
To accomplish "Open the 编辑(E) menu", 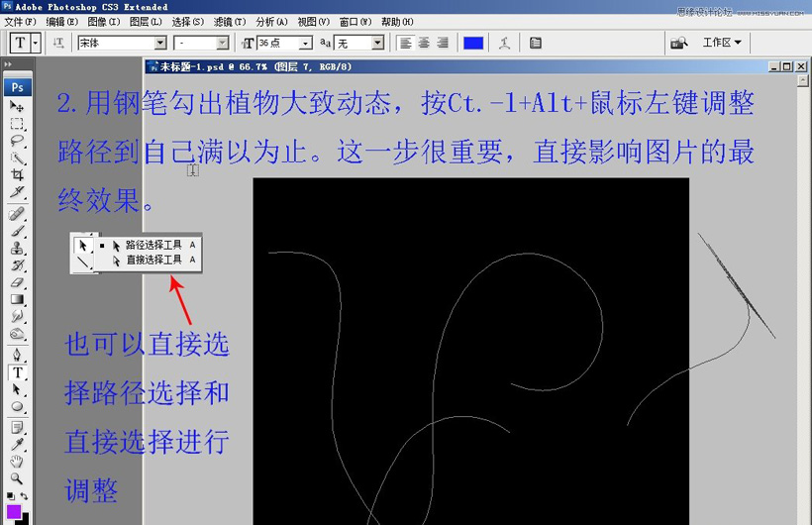I will click(x=61, y=22).
